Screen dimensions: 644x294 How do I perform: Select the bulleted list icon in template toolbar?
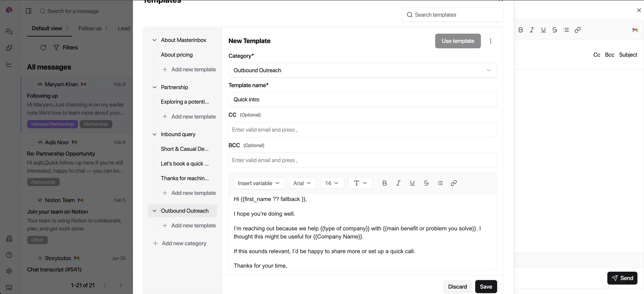440,183
